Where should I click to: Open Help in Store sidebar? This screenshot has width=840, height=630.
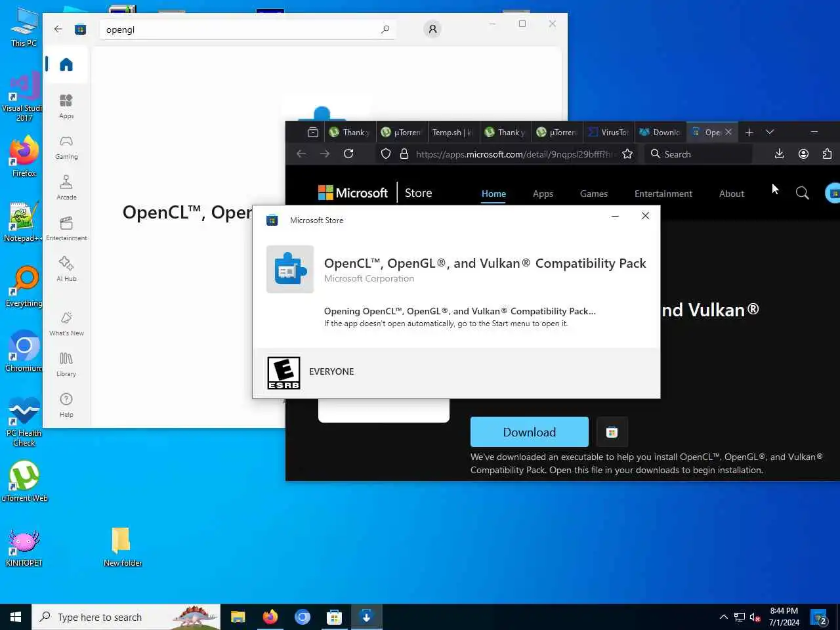[66, 405]
